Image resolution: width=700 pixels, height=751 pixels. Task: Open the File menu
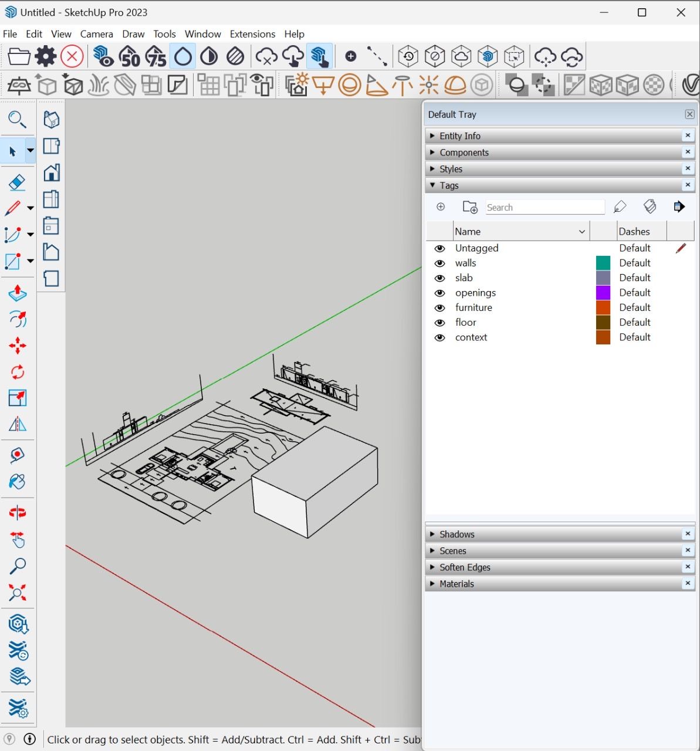coord(10,34)
